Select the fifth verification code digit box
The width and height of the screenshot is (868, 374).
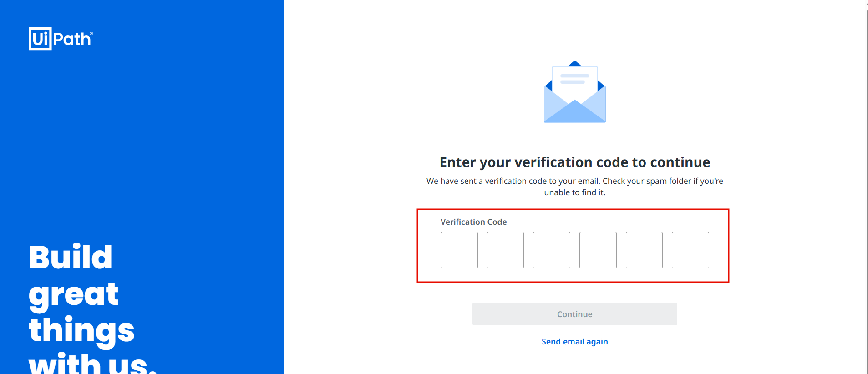(x=644, y=250)
